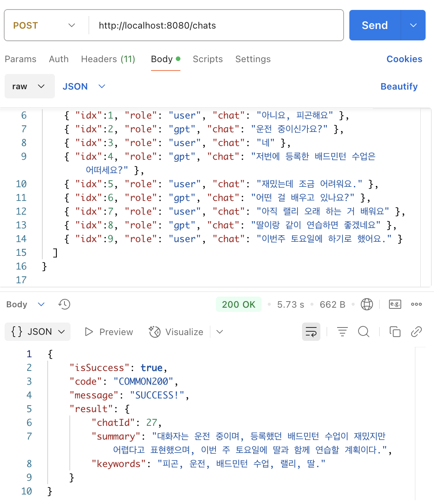Send the POST request
Image resolution: width=434 pixels, height=504 pixels.
(375, 25)
